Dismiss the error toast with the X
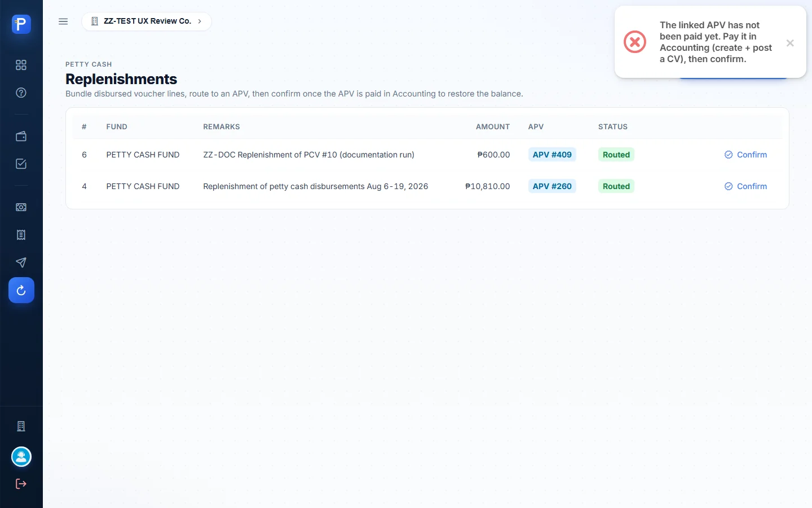Viewport: 812px width, 508px height. pos(790,43)
